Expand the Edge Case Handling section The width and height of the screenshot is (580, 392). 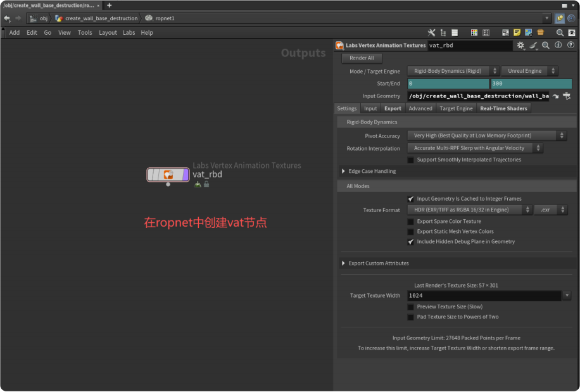343,171
